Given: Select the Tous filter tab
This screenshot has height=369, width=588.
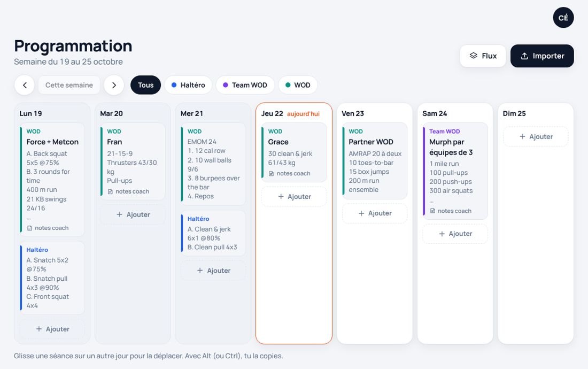Looking at the screenshot, I should coord(145,85).
